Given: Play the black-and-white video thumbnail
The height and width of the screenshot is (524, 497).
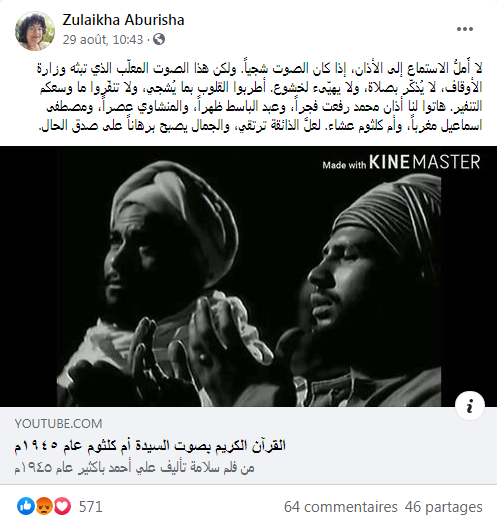Looking at the screenshot, I should pyautogui.click(x=248, y=276).
